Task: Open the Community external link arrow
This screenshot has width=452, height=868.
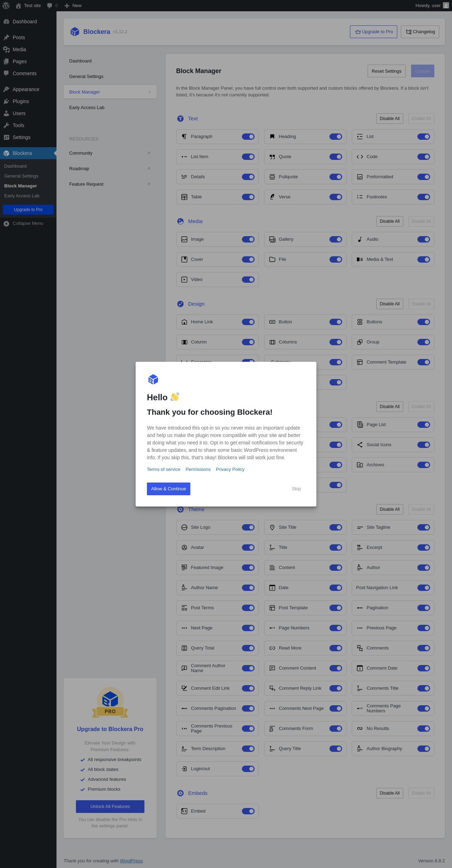Action: (149, 153)
